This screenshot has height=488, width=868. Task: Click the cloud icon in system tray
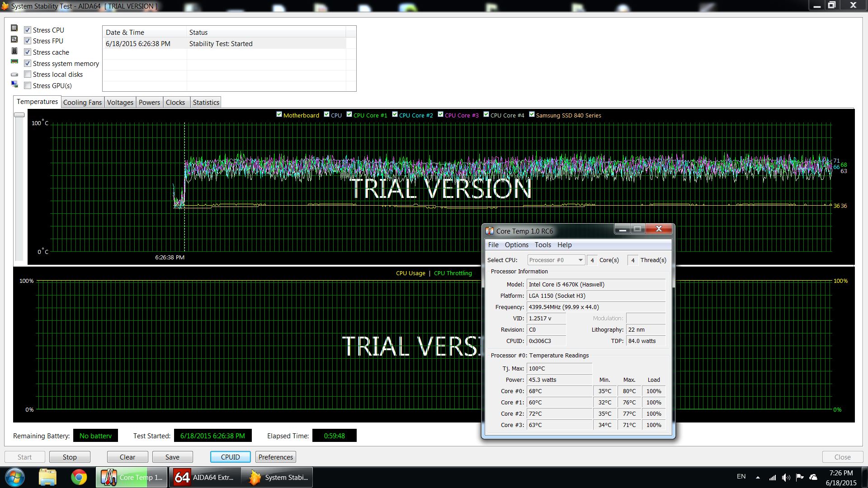pyautogui.click(x=813, y=477)
